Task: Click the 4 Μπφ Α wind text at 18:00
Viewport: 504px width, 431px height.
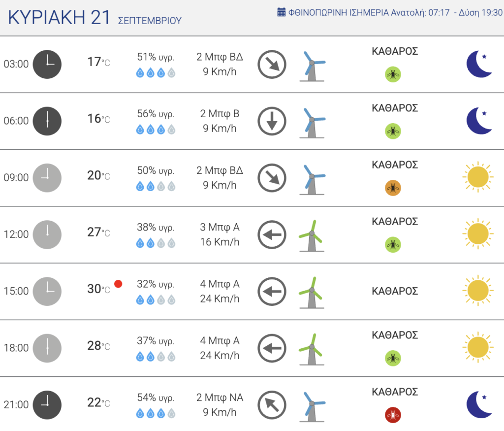Action: click(220, 341)
